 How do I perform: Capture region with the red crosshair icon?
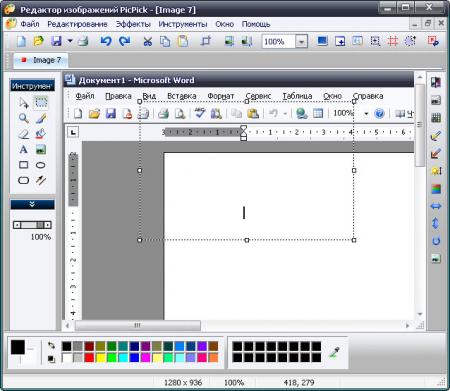click(393, 41)
